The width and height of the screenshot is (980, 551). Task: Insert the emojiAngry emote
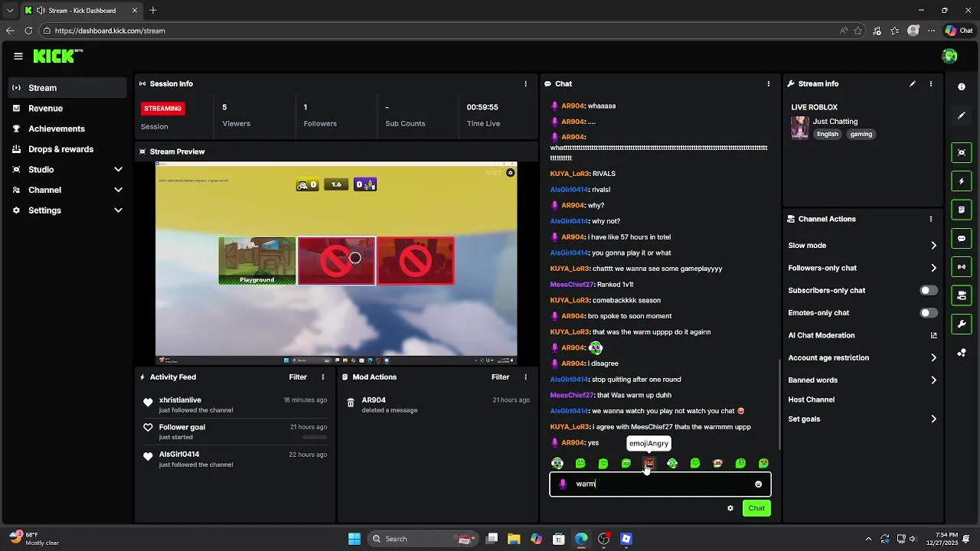pyautogui.click(x=649, y=463)
